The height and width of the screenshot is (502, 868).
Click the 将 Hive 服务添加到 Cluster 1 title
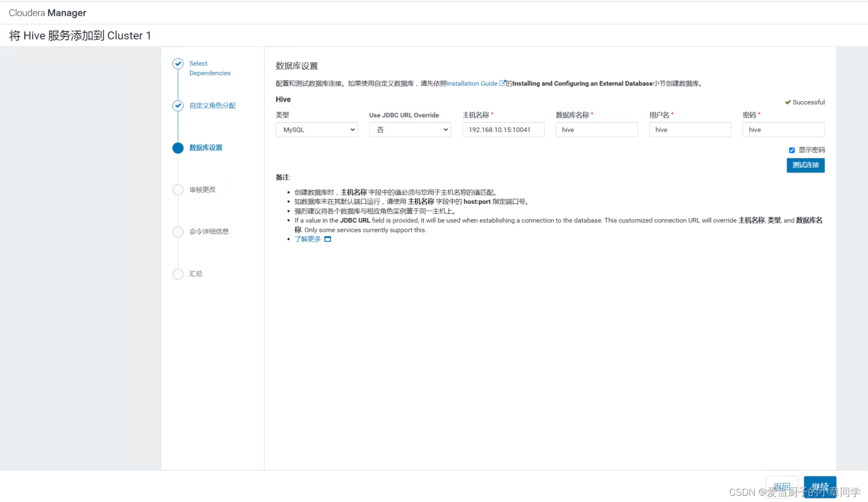coord(80,35)
